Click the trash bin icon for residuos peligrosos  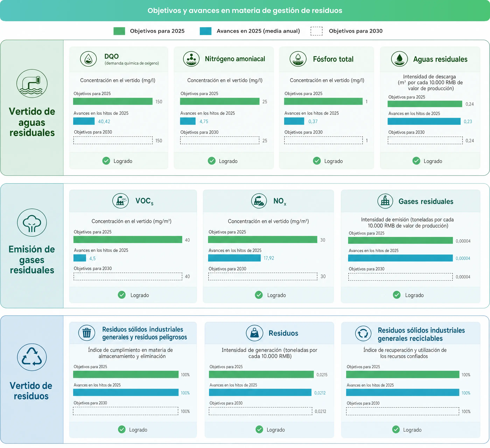click(87, 333)
